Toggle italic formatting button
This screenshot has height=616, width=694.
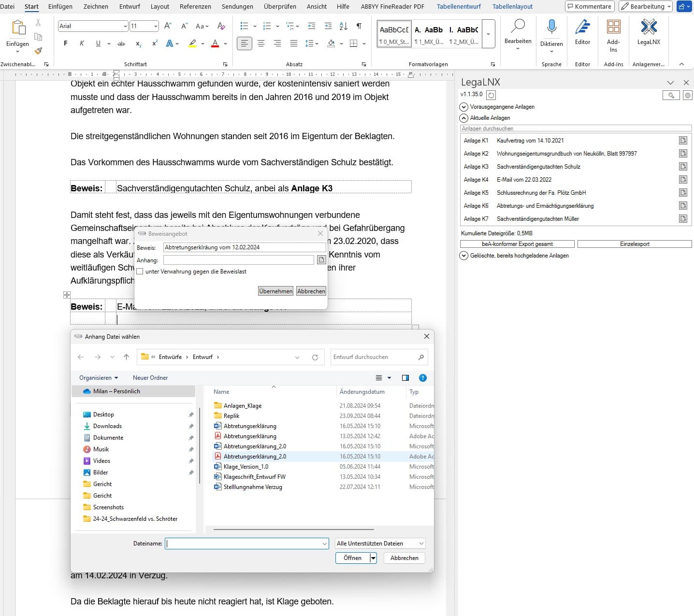(82, 43)
